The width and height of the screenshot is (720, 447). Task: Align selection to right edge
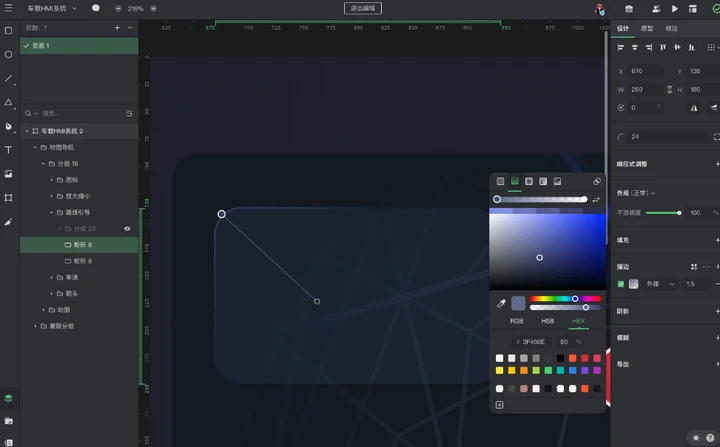click(x=649, y=47)
